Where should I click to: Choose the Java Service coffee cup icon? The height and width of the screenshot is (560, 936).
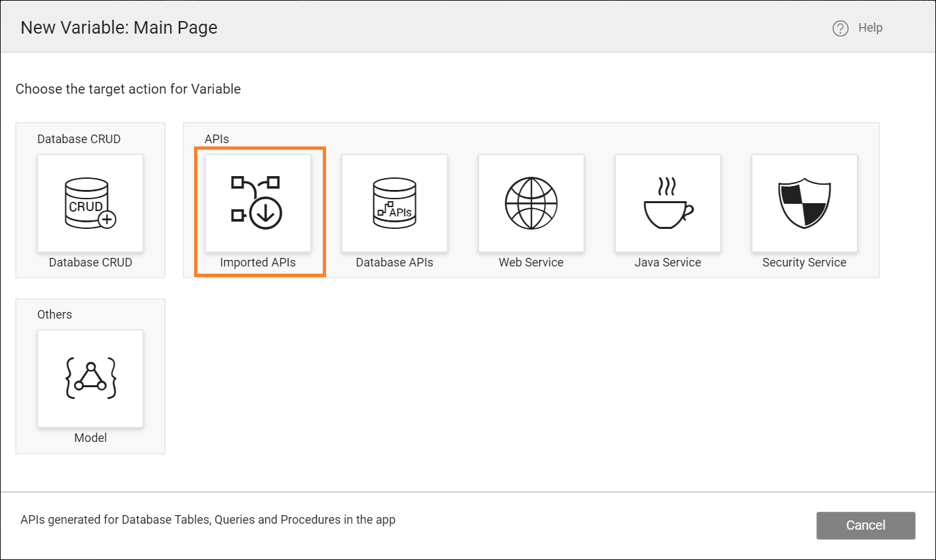[667, 203]
